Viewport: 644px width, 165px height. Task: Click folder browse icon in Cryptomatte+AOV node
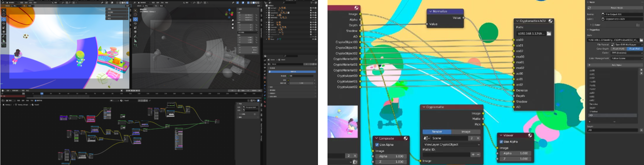pos(549,33)
